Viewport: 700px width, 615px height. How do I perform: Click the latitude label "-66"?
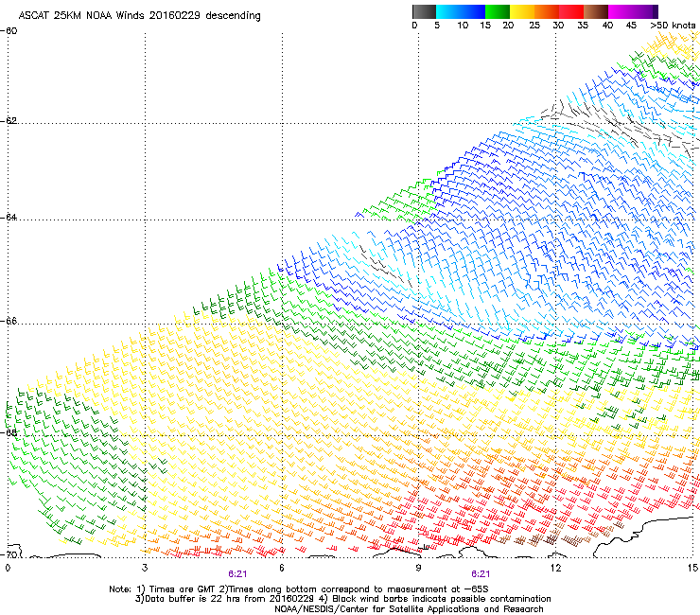click(x=10, y=321)
